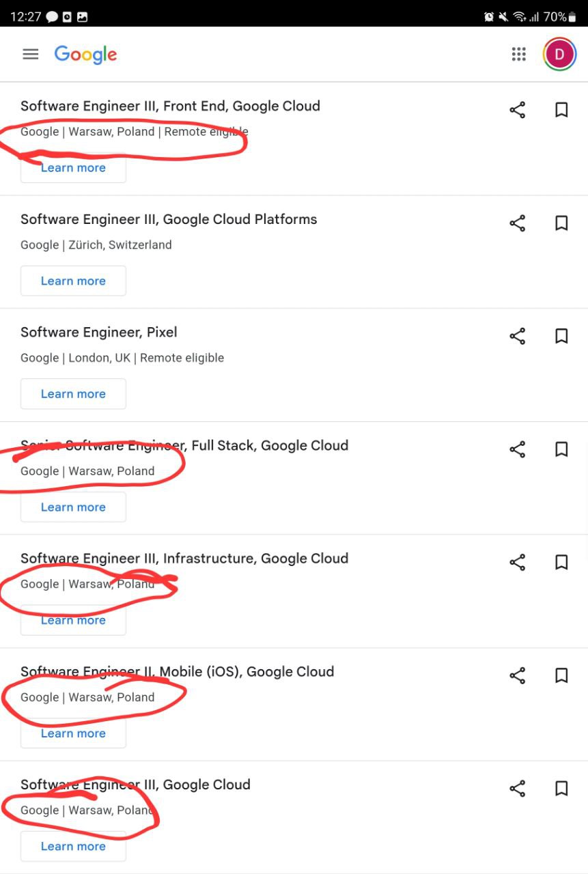Select text Warsaw, Poland | Remote eligible
Viewport: 588px width, 874px height.
pyautogui.click(x=158, y=132)
